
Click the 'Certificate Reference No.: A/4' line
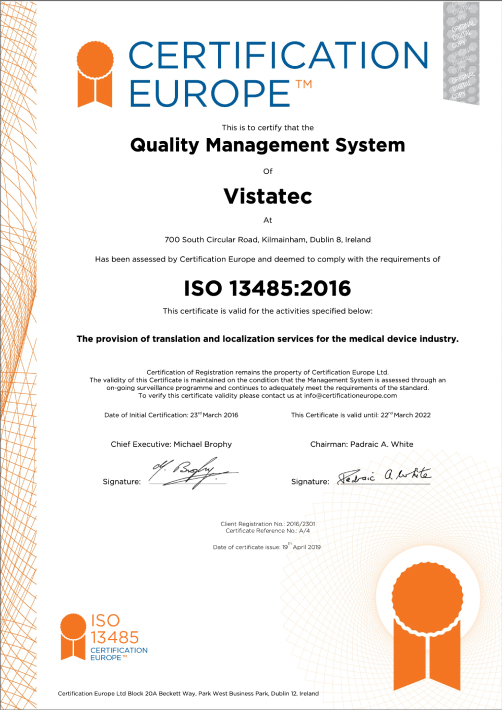pyautogui.click(x=268, y=530)
